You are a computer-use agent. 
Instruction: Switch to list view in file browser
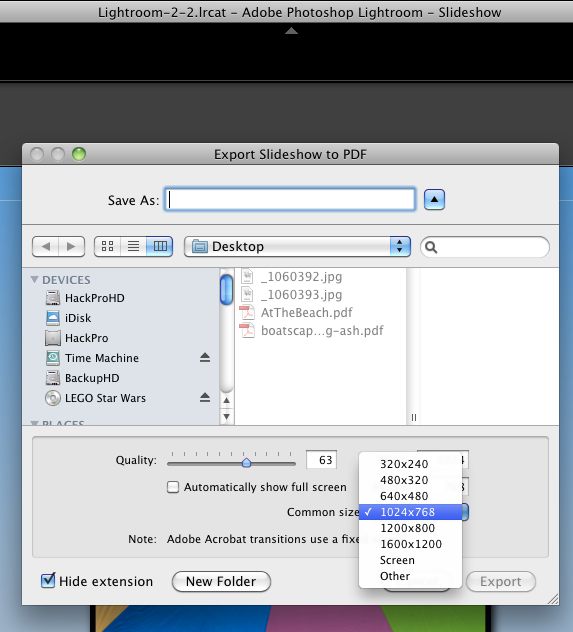click(133, 246)
